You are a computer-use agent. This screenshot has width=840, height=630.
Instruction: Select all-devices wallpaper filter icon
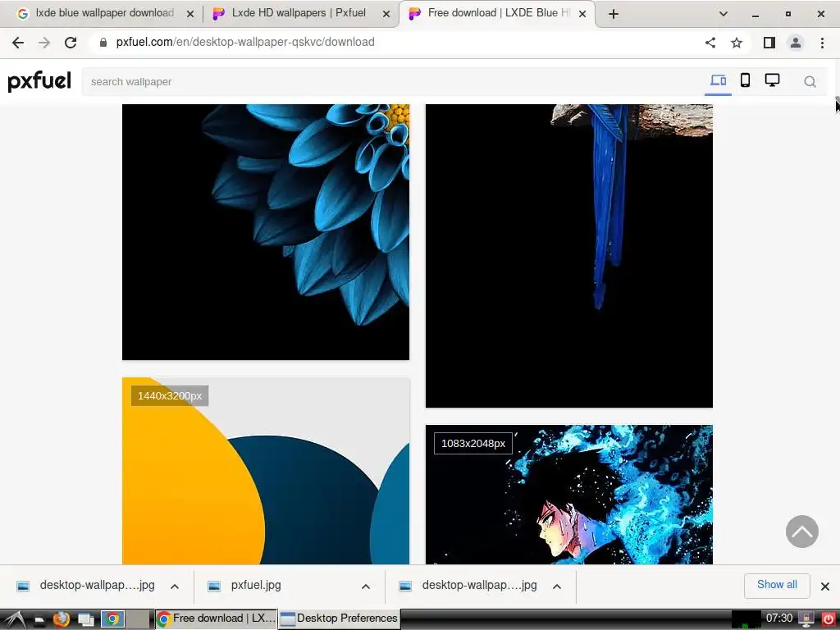click(718, 81)
